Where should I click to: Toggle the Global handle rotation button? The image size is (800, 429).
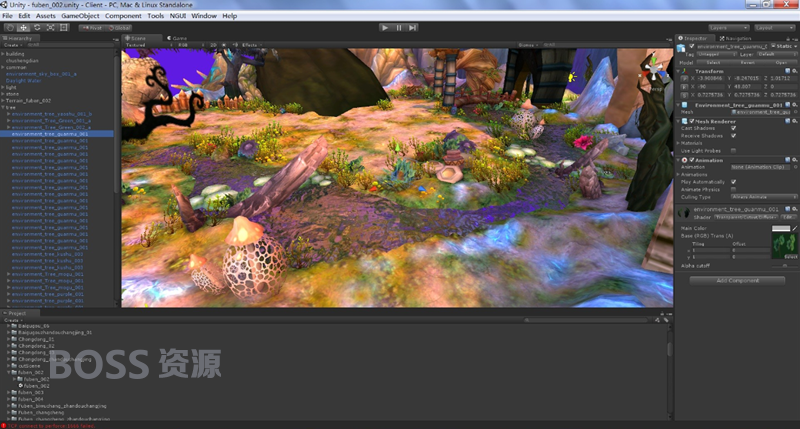click(119, 28)
